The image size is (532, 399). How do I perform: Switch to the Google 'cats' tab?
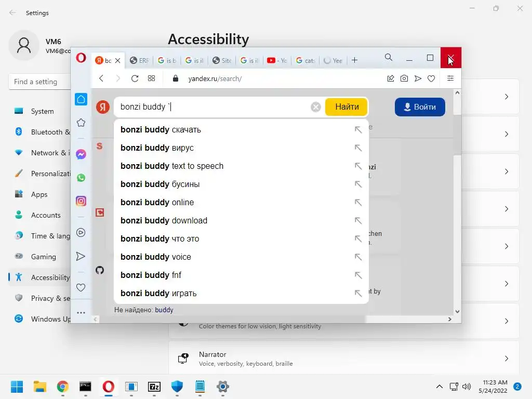tap(305, 60)
